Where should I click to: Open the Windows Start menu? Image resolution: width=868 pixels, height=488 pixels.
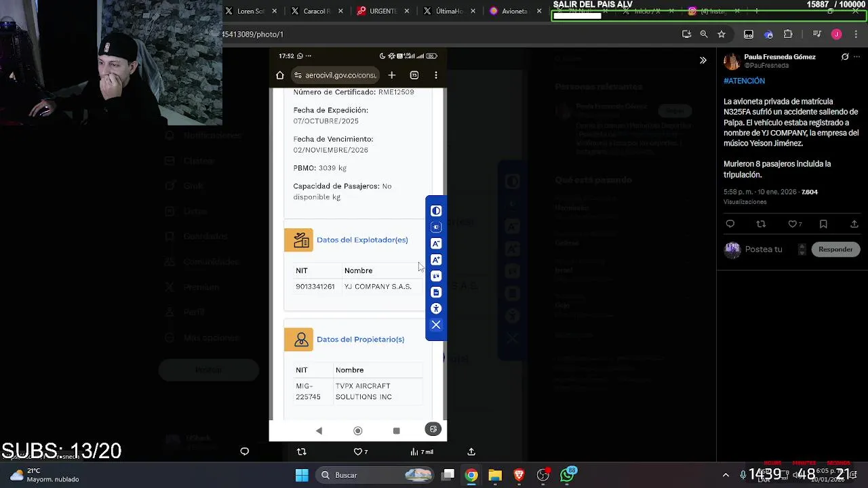pos(302,475)
